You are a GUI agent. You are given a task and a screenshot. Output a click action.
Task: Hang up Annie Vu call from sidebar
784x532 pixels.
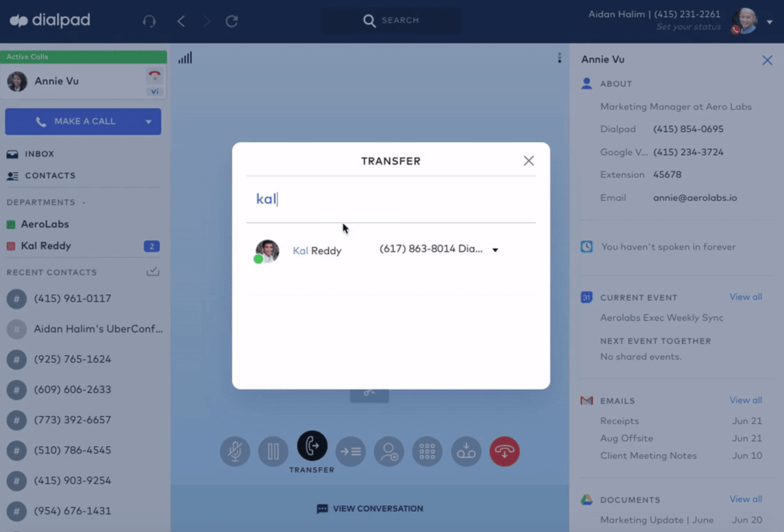point(154,75)
